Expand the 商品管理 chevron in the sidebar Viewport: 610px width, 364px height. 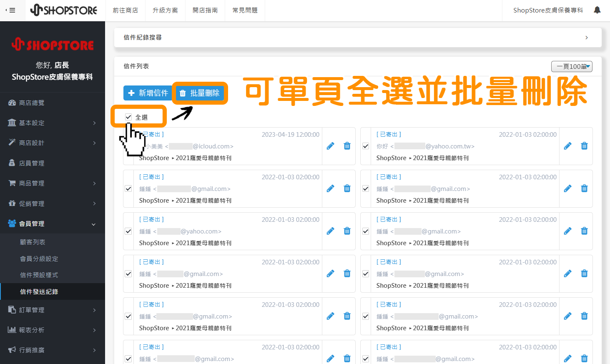coord(94,183)
